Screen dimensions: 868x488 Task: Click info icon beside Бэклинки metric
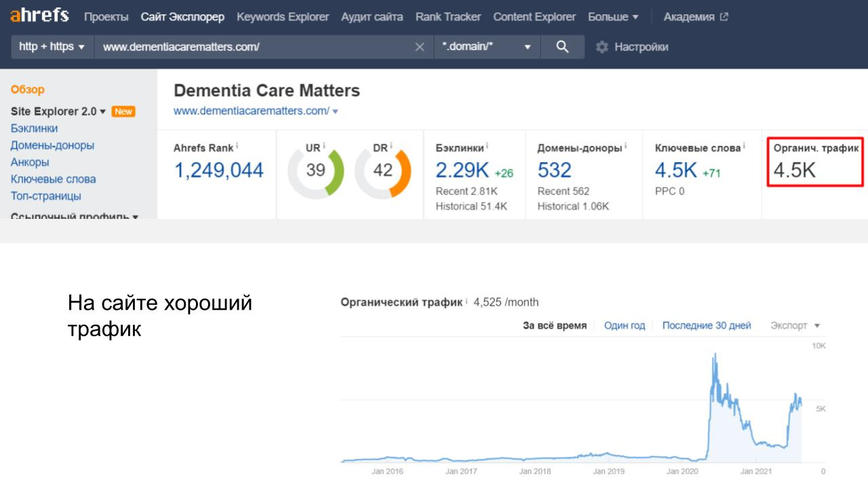coord(488,147)
